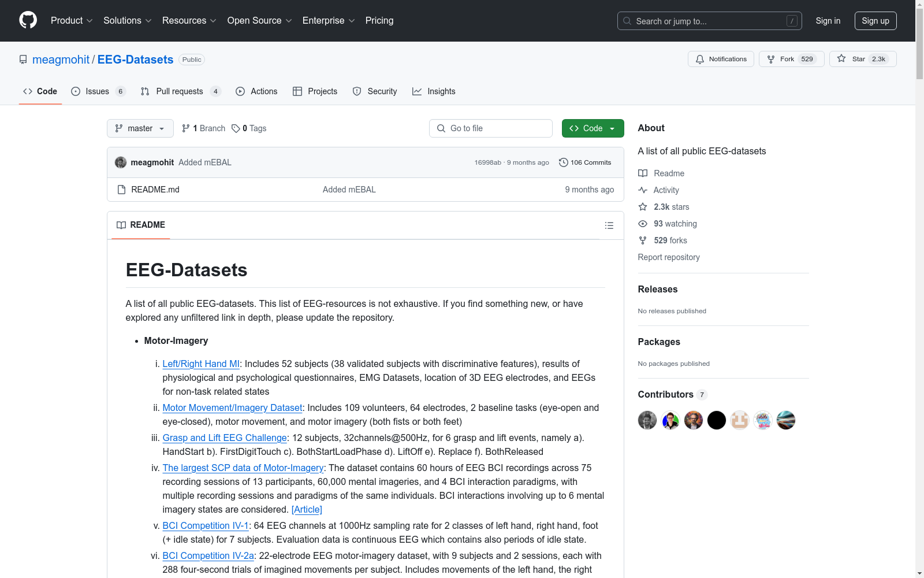The width and height of the screenshot is (924, 578).
Task: Click the book icon beside Readme
Action: (x=643, y=173)
